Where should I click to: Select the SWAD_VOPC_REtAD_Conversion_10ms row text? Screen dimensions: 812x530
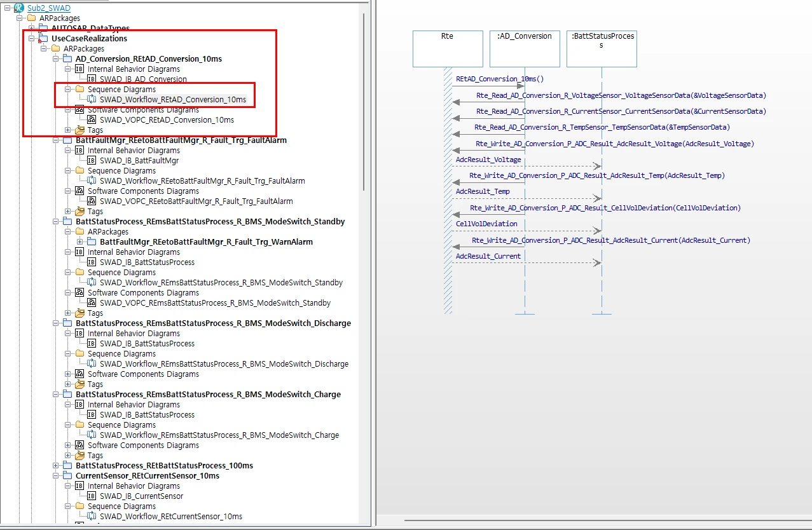click(x=167, y=120)
